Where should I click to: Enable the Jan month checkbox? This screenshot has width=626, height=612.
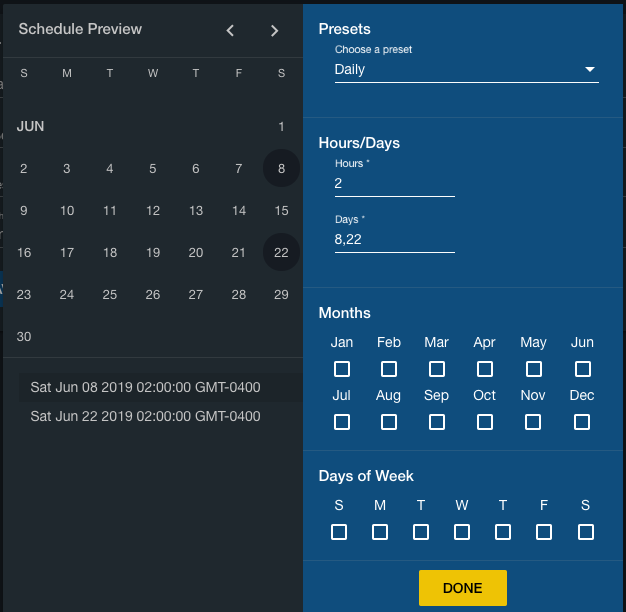click(342, 369)
